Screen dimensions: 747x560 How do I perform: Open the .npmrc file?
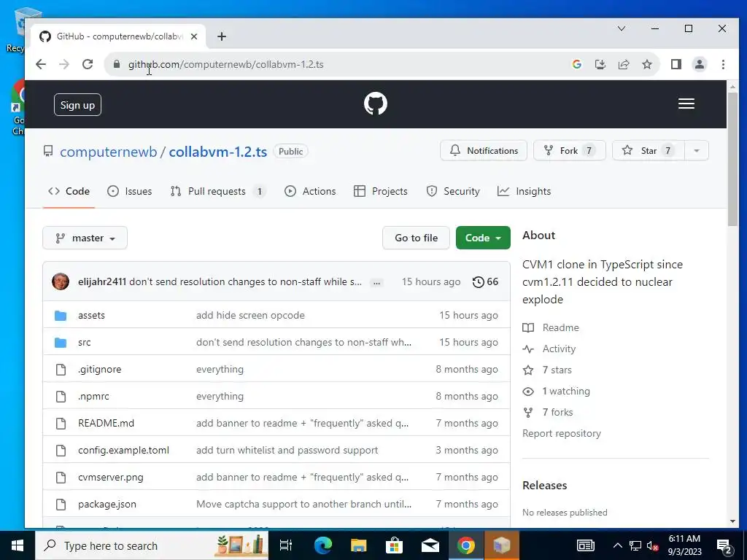pyautogui.click(x=93, y=396)
